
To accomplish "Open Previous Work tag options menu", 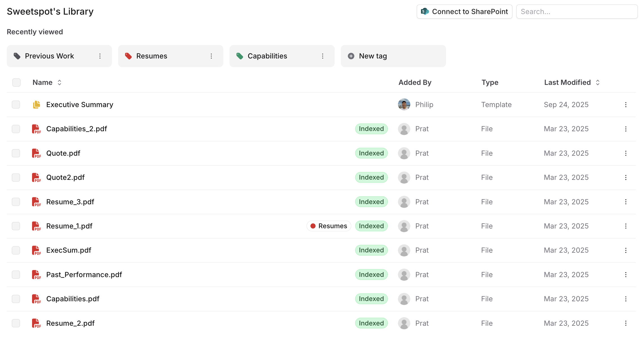I will pyautogui.click(x=100, y=56).
